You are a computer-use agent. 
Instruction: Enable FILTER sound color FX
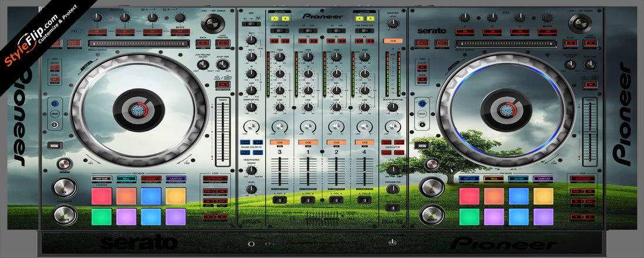pyautogui.click(x=258, y=152)
